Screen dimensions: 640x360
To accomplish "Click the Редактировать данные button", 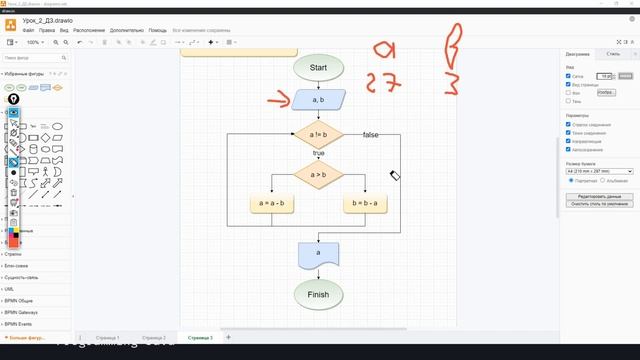I will (x=599, y=196).
